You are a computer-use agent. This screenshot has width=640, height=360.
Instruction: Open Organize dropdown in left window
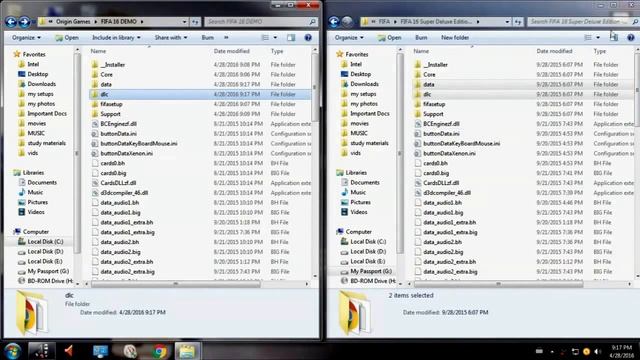[x=27, y=38]
